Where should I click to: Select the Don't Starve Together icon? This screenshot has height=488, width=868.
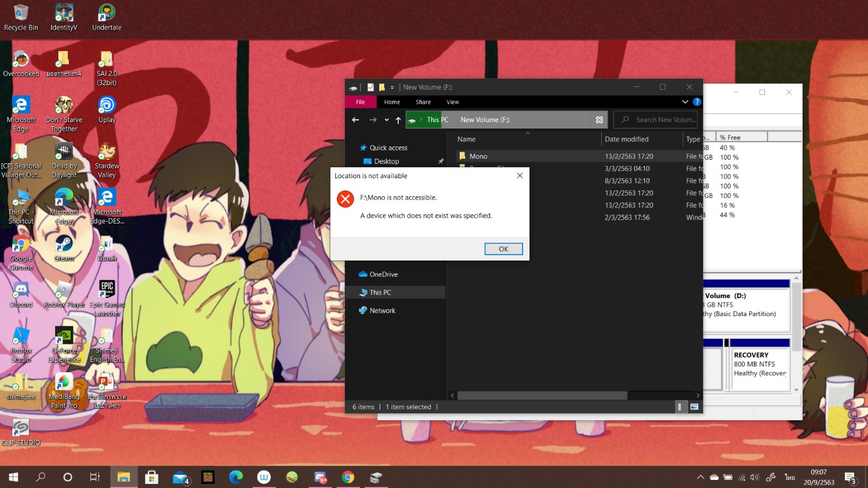(x=64, y=115)
